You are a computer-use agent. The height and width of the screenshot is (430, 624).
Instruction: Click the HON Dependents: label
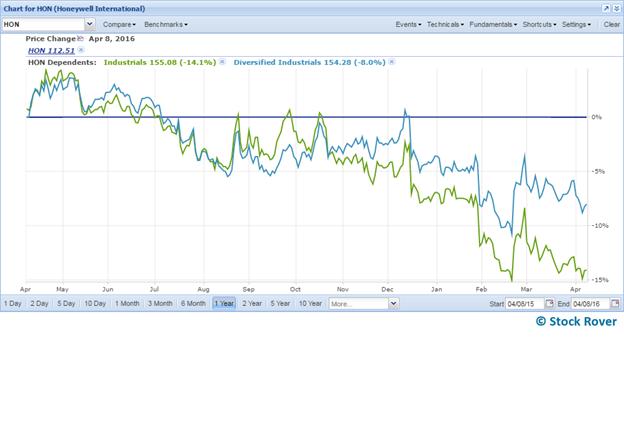click(62, 62)
